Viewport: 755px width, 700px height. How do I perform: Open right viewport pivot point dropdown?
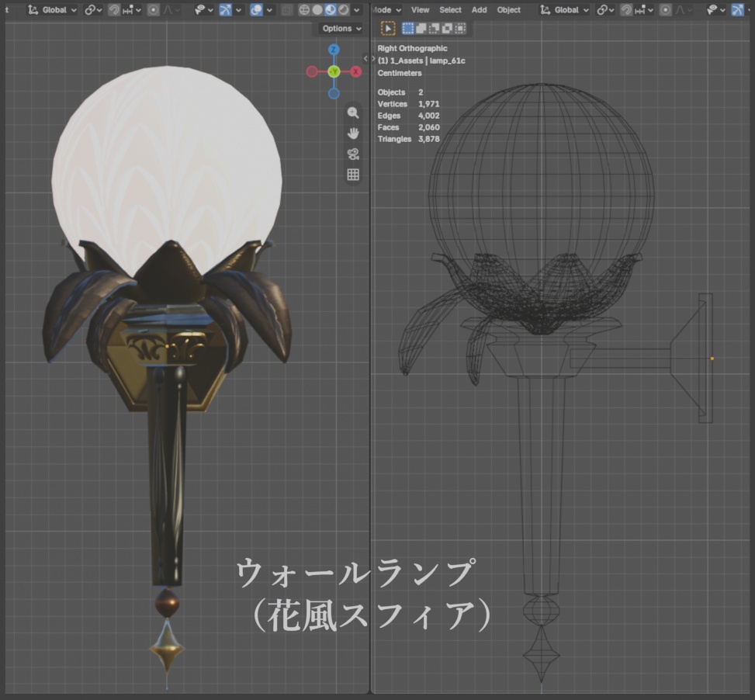[x=605, y=9]
